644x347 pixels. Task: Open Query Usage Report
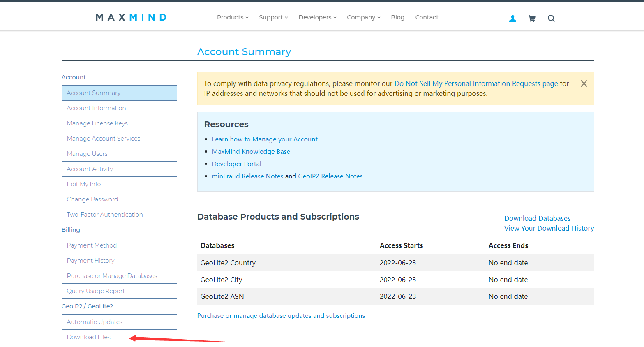(119, 291)
